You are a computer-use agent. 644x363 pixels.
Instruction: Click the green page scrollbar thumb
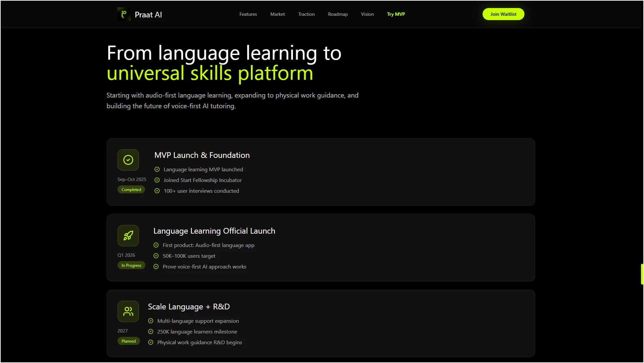click(642, 274)
